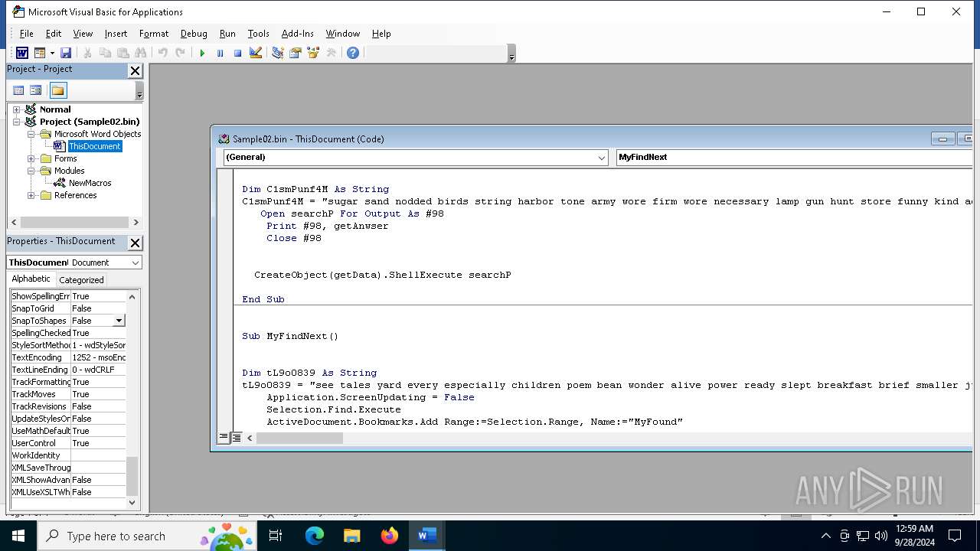Select NewMacros module in tree
Screen dimensions: 980x551
pyautogui.click(x=90, y=183)
